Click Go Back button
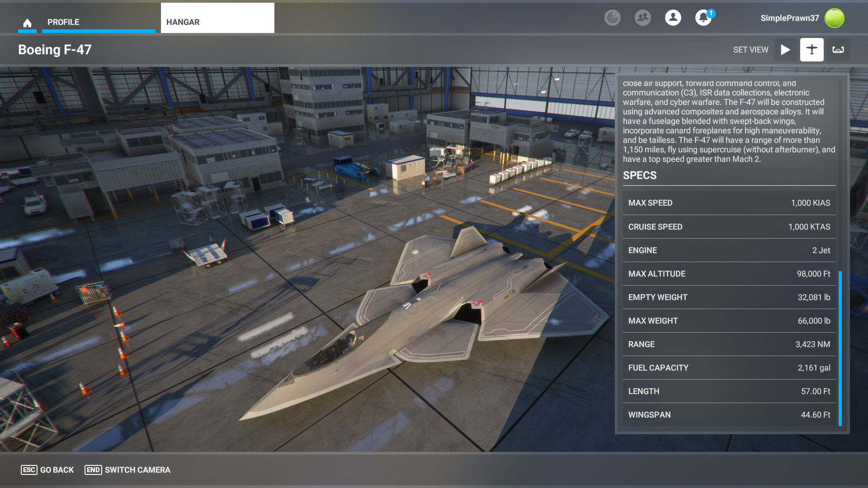This screenshot has width=868, height=488. click(x=47, y=470)
